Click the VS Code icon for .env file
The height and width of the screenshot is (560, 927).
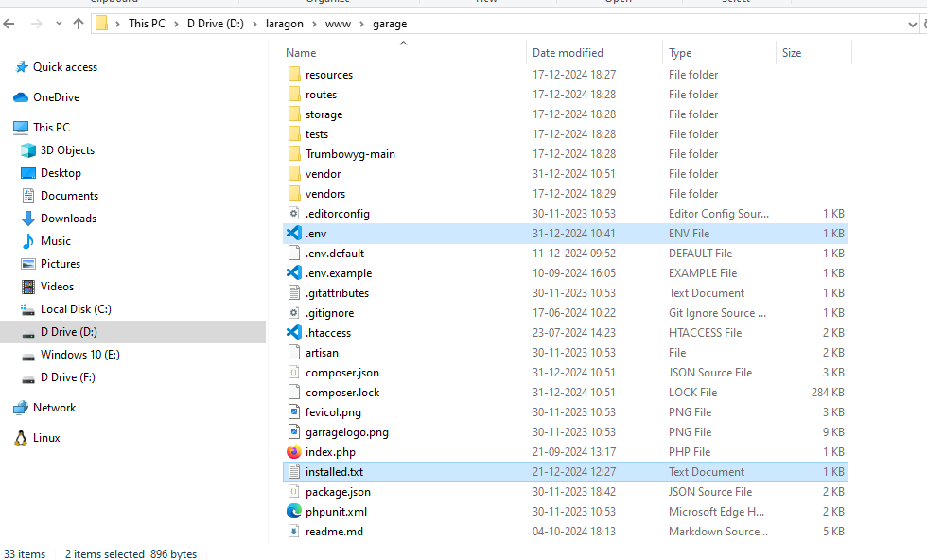point(294,234)
